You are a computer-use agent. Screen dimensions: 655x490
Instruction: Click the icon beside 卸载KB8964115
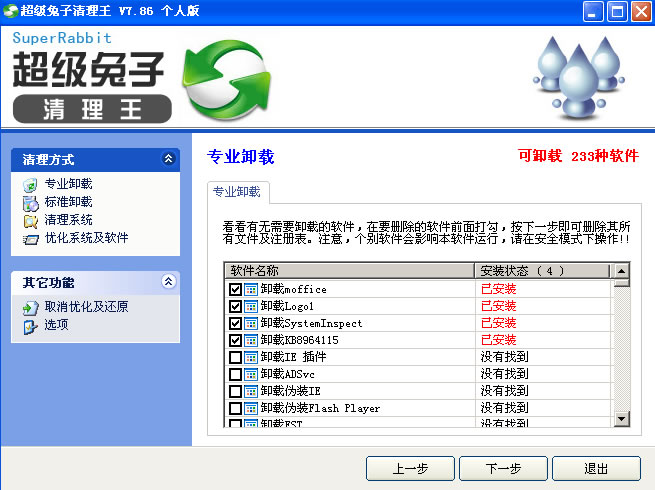251,340
